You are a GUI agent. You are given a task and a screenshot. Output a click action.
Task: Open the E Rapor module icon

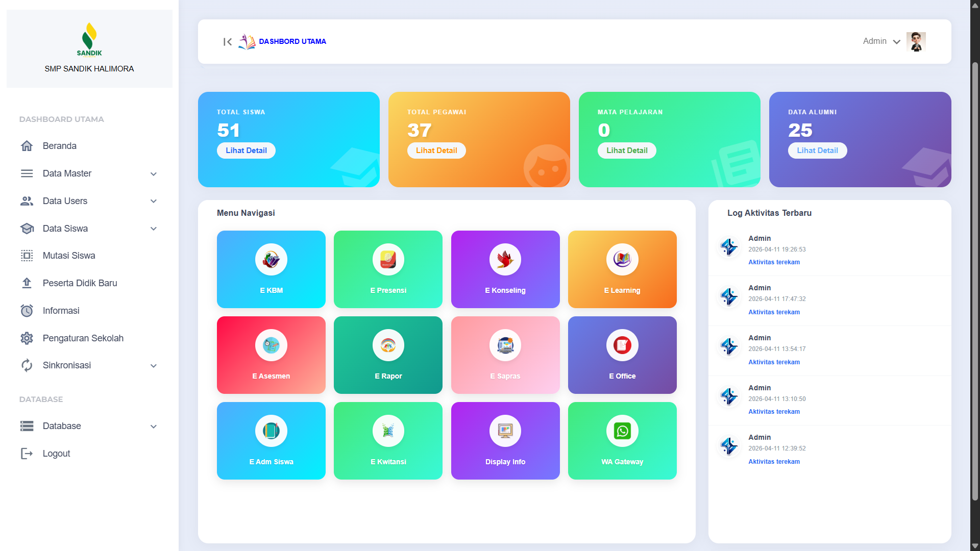point(388,345)
